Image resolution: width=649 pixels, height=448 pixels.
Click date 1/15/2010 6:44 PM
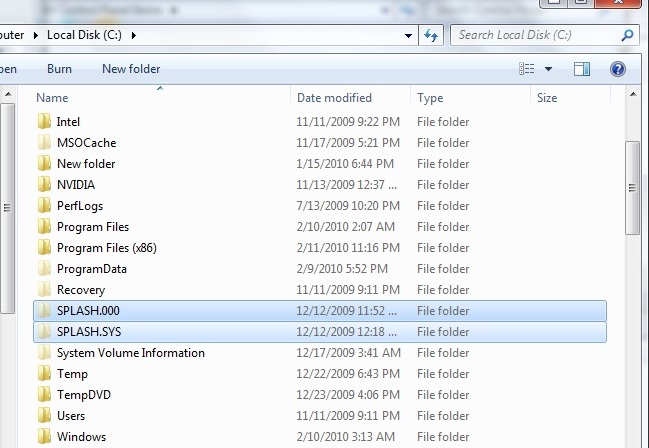[x=345, y=164]
